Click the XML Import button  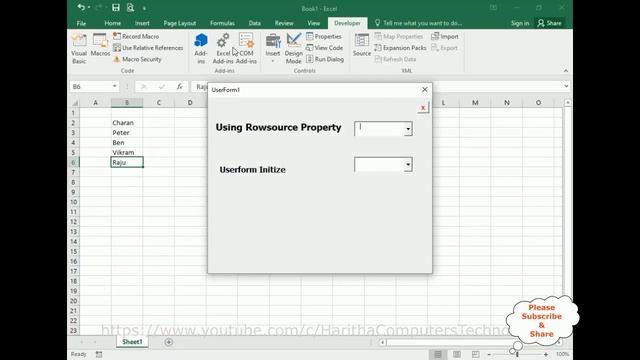445,36
